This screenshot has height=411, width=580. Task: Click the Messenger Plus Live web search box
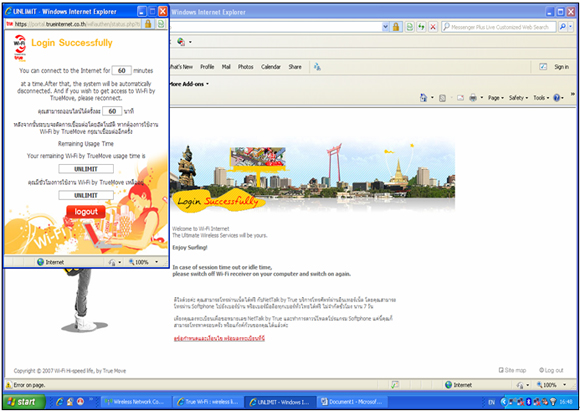click(499, 27)
